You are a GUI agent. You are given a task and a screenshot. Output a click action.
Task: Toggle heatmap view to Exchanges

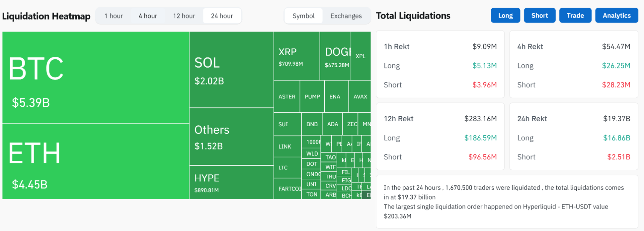(346, 16)
